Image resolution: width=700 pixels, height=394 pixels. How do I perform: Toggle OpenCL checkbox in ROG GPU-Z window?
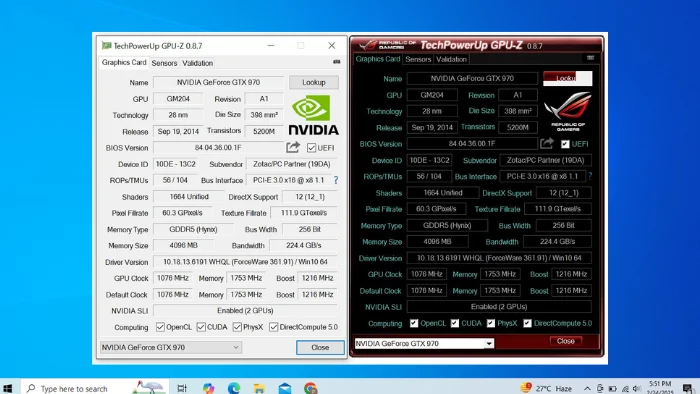tap(414, 323)
